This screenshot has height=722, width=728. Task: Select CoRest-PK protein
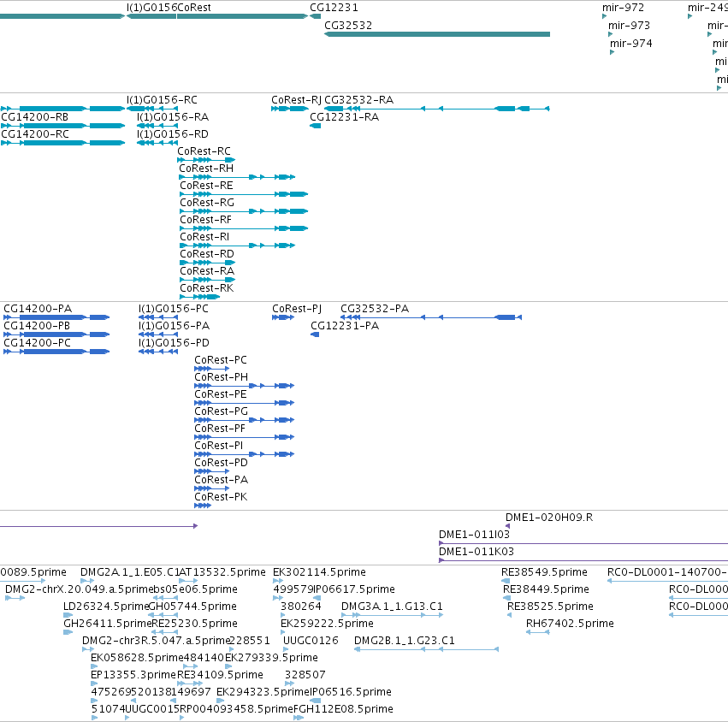pyautogui.click(x=203, y=506)
